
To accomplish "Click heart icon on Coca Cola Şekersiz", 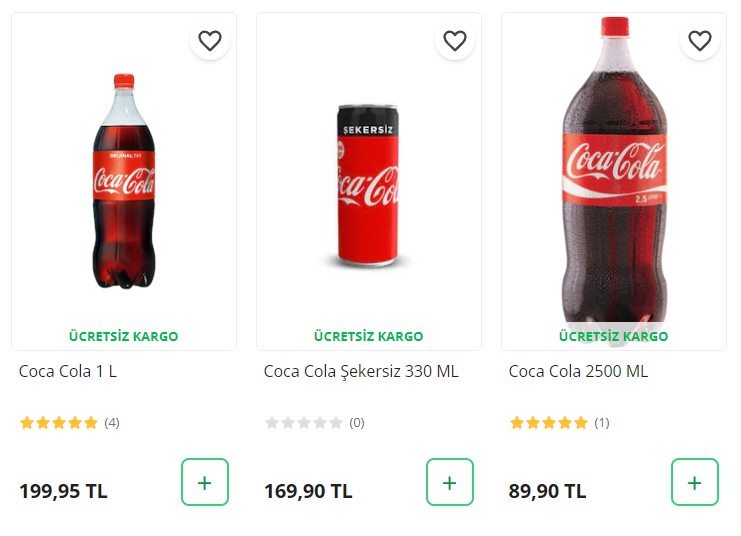I will 455,41.
